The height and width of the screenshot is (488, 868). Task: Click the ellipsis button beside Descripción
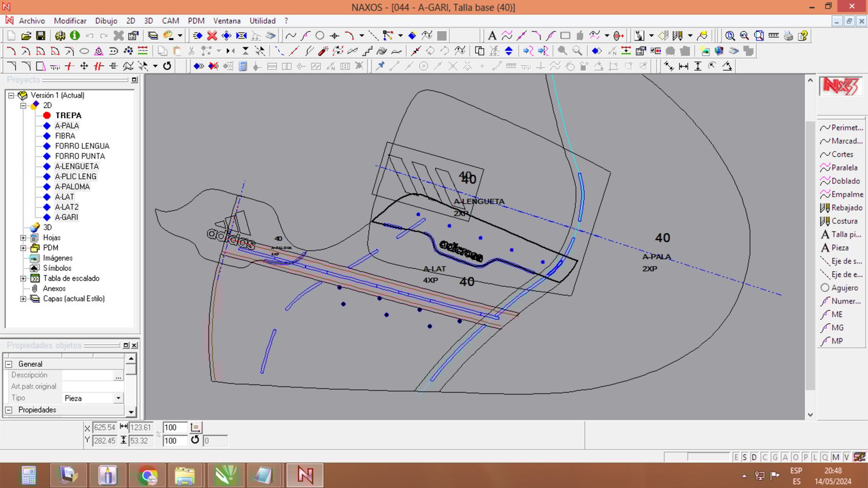pyautogui.click(x=118, y=376)
